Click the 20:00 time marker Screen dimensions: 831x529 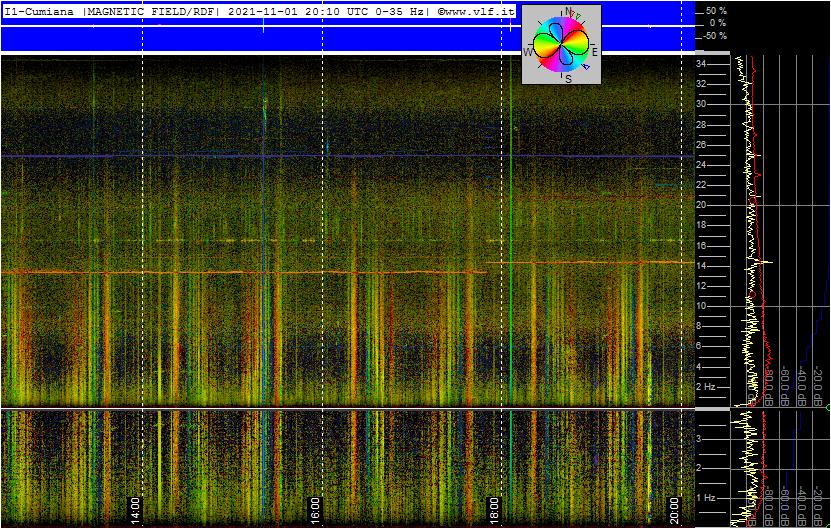(674, 510)
